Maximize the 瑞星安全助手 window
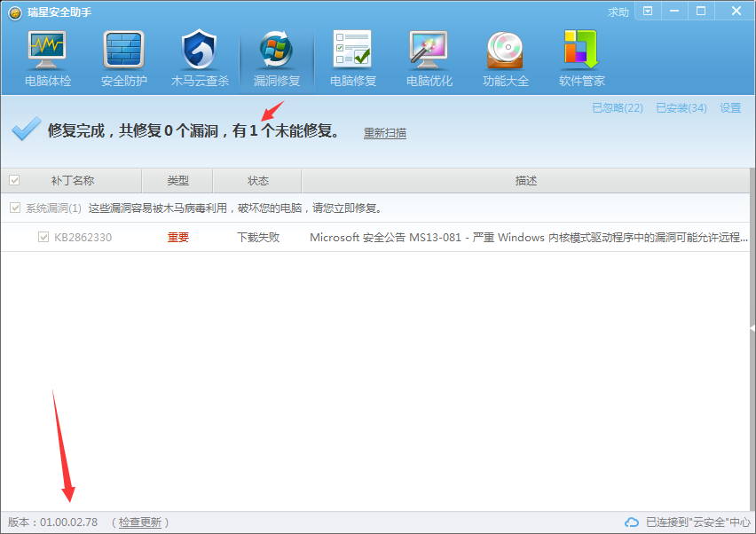The width and height of the screenshot is (756, 534). (701, 11)
